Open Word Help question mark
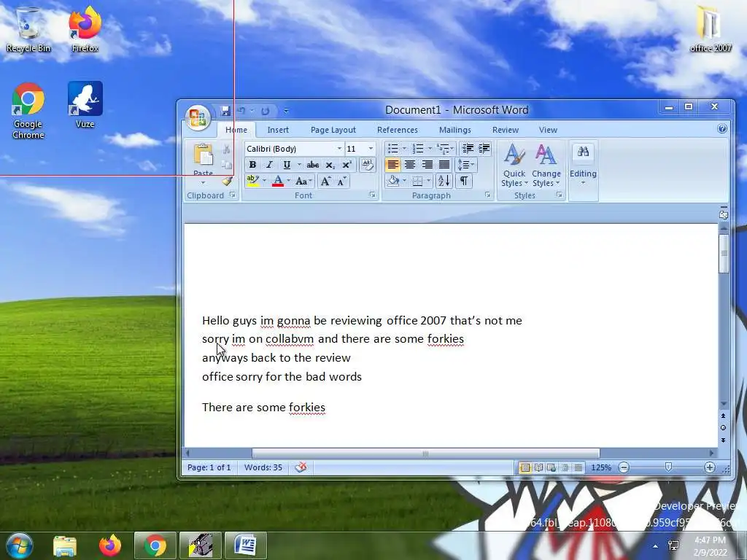747x560 pixels. pyautogui.click(x=721, y=128)
